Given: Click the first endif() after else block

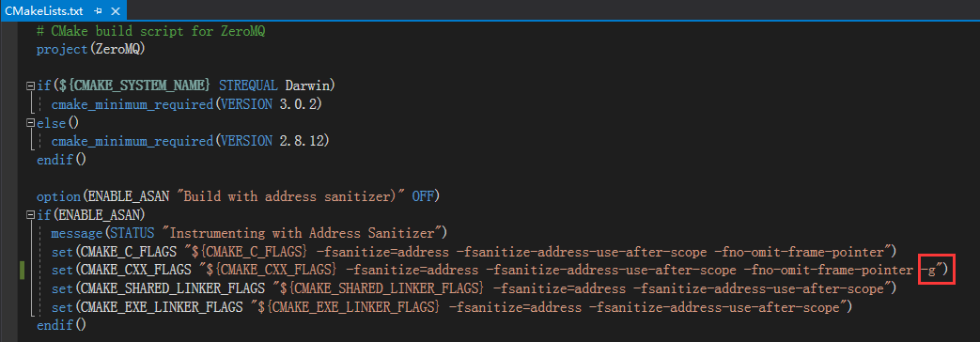Looking at the screenshot, I should click(61, 160).
